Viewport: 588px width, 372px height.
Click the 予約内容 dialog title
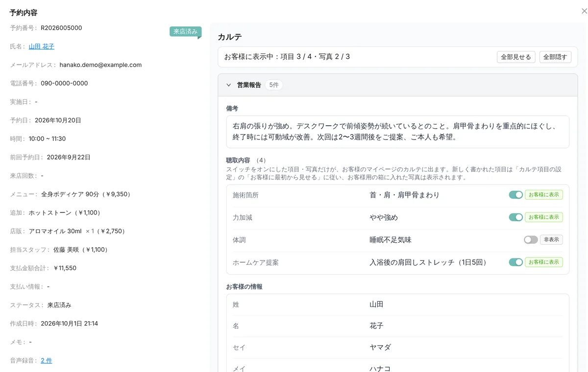pyautogui.click(x=24, y=13)
